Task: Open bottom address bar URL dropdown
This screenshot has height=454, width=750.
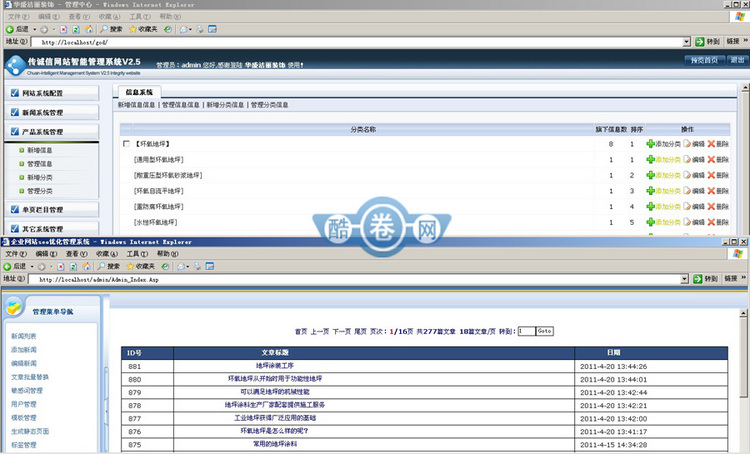Action: [x=686, y=280]
